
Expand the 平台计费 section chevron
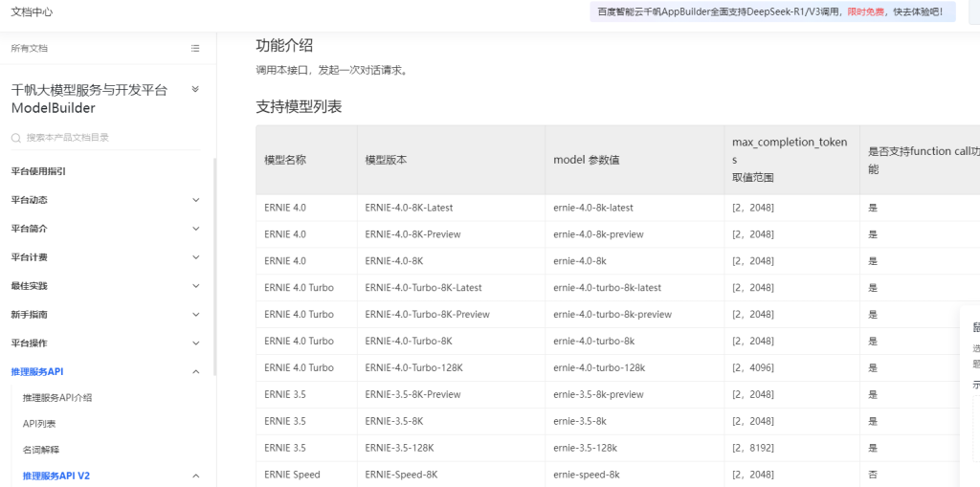coord(195,257)
